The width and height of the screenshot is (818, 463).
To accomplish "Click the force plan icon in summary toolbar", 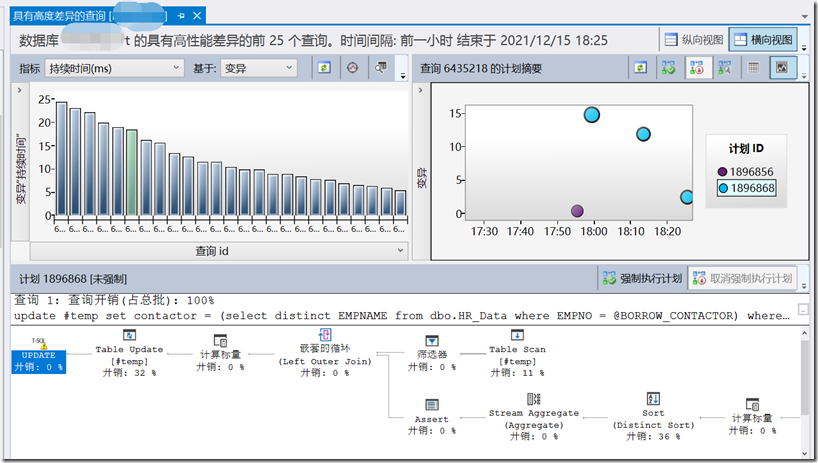I will [668, 68].
